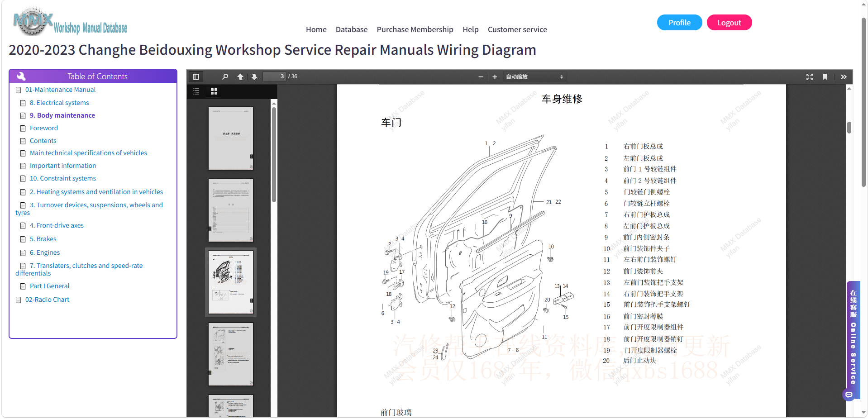Open the tools double-chevron menu
This screenshot has height=419, width=868.
point(844,77)
